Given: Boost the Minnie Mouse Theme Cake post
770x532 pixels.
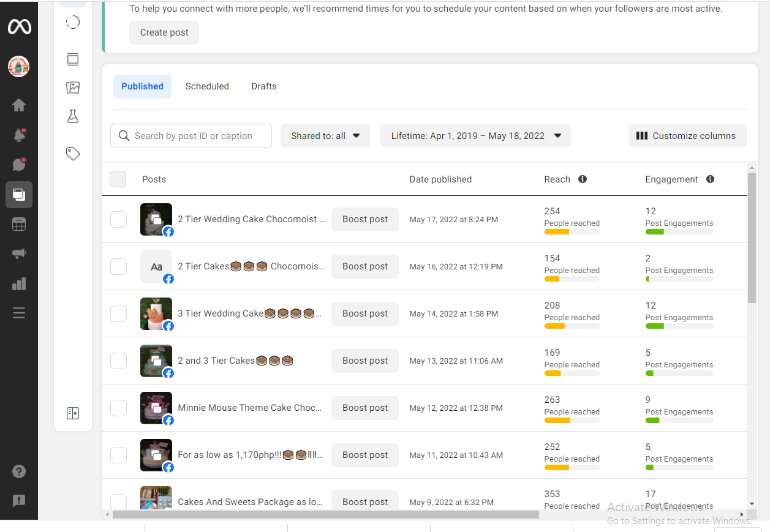Looking at the screenshot, I should (x=365, y=408).
